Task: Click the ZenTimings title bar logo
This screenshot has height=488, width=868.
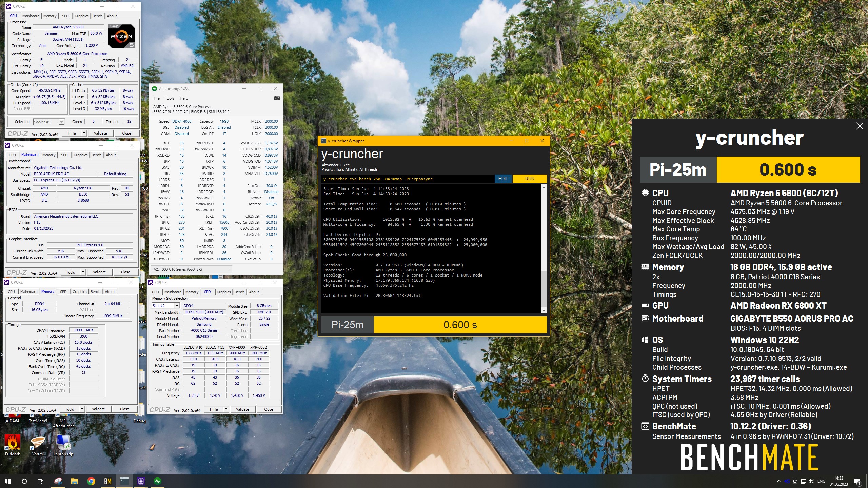Action: pyautogui.click(x=155, y=89)
